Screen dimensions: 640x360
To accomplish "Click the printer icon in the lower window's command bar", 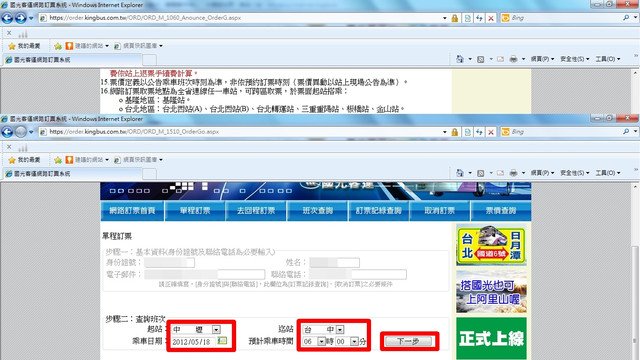I will (x=513, y=173).
